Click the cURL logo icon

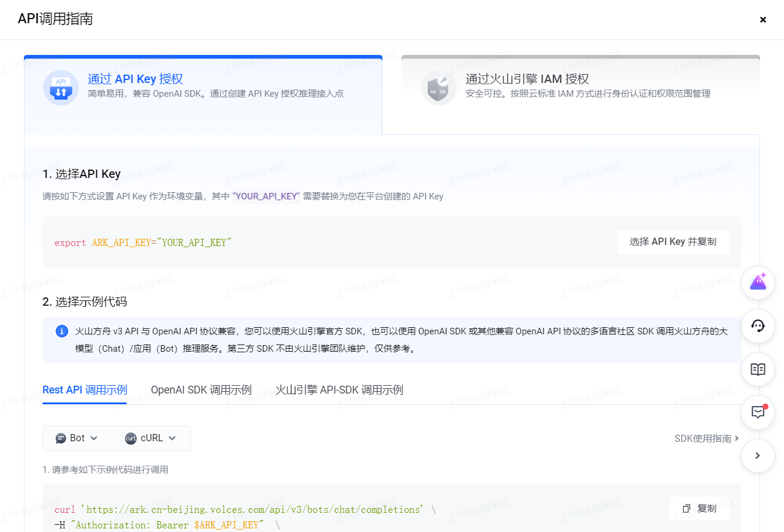pyautogui.click(x=131, y=438)
